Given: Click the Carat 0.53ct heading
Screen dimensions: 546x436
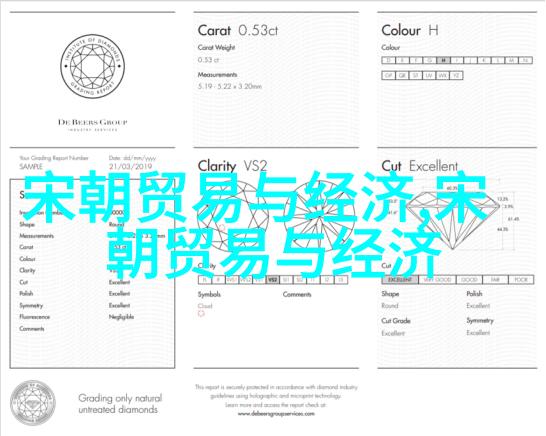Looking at the screenshot, I should [238, 30].
